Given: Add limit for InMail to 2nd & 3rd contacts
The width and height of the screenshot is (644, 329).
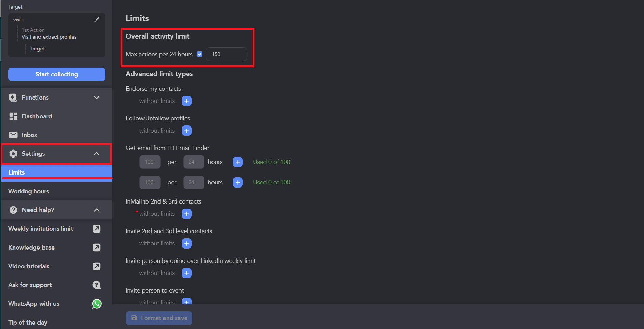Looking at the screenshot, I should [187, 214].
